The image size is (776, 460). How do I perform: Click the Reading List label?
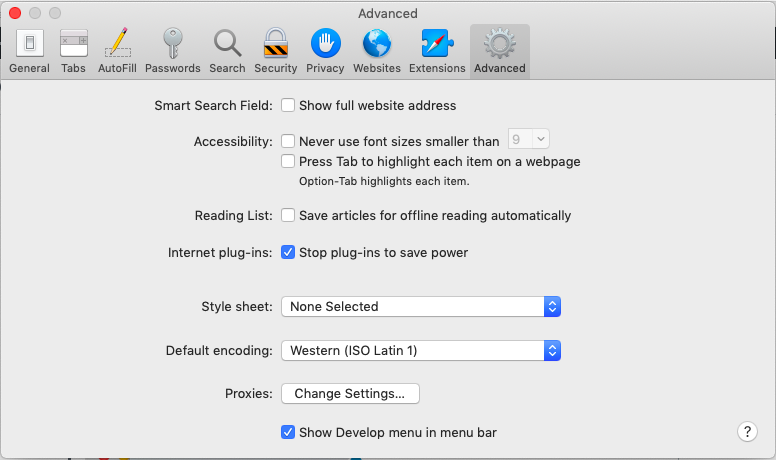tap(234, 215)
